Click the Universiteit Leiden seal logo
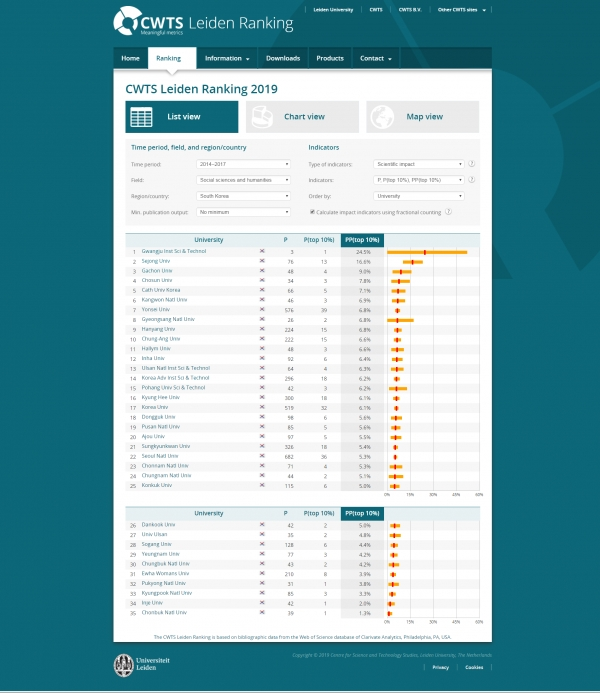 point(124,665)
